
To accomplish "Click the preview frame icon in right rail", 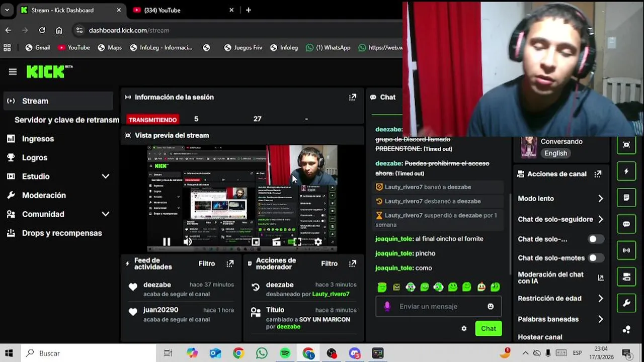I will 626,145.
